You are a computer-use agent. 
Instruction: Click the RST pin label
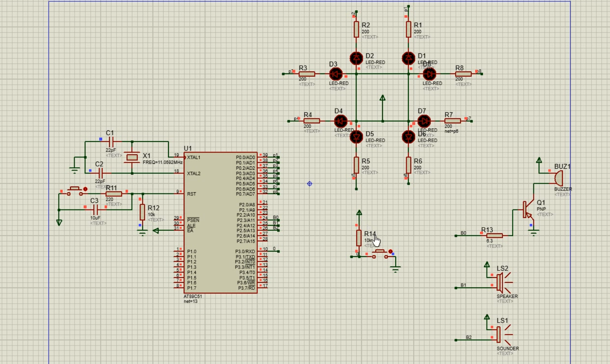(x=191, y=194)
